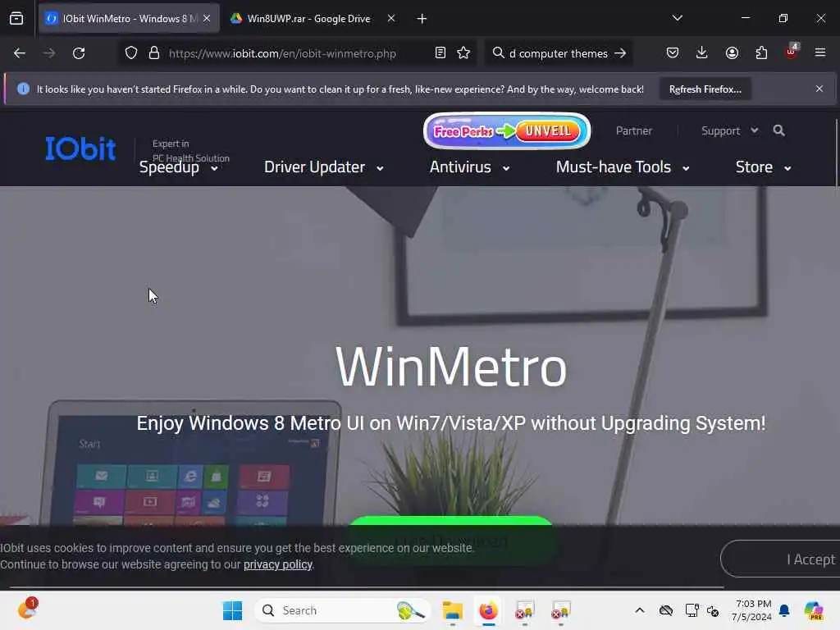The image size is (840, 630).
Task: Show hidden system tray icons chevron
Action: point(640,610)
